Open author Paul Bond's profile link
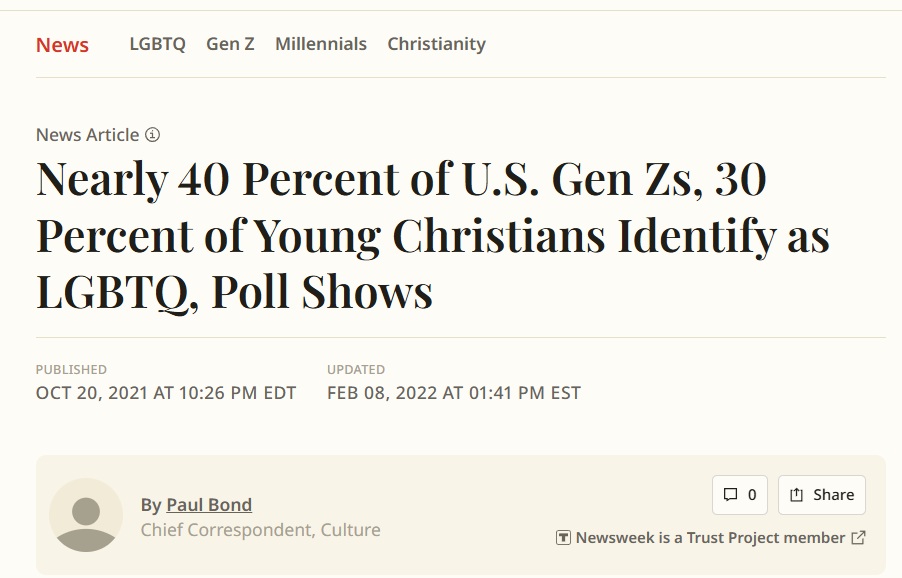902x578 pixels. tap(209, 504)
